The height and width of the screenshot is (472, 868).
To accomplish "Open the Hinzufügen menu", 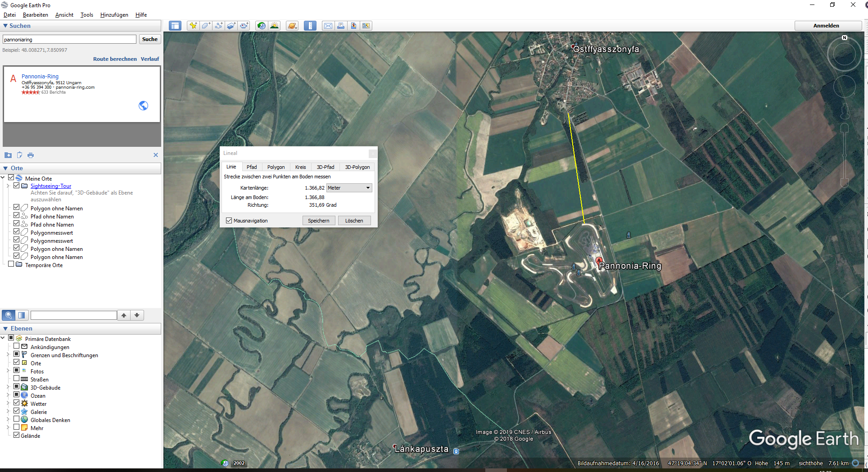I will tap(114, 15).
